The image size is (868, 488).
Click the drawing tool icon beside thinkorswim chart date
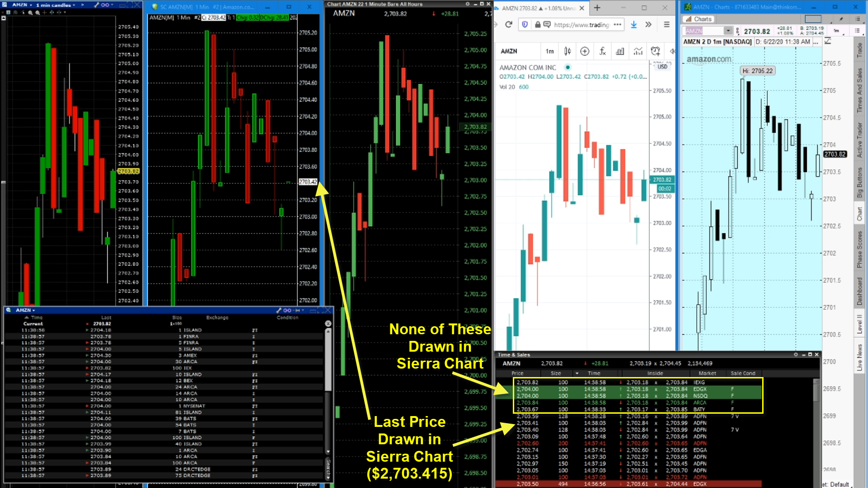(x=828, y=41)
